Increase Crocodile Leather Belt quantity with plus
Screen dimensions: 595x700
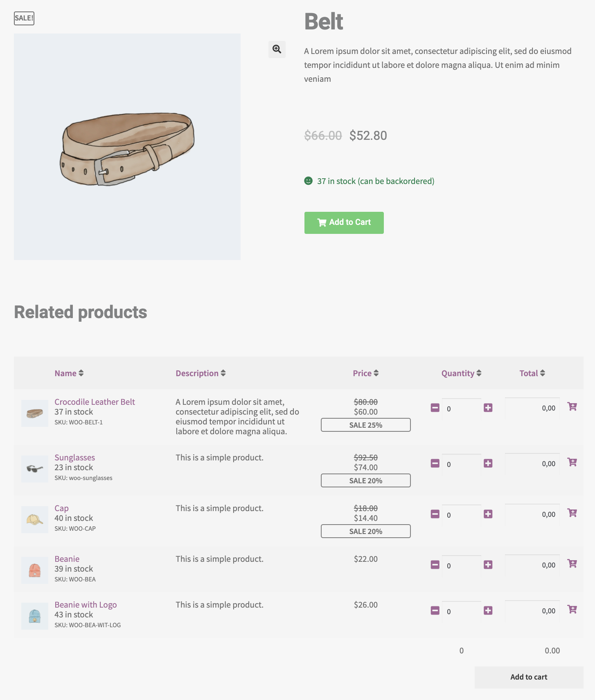click(x=488, y=408)
